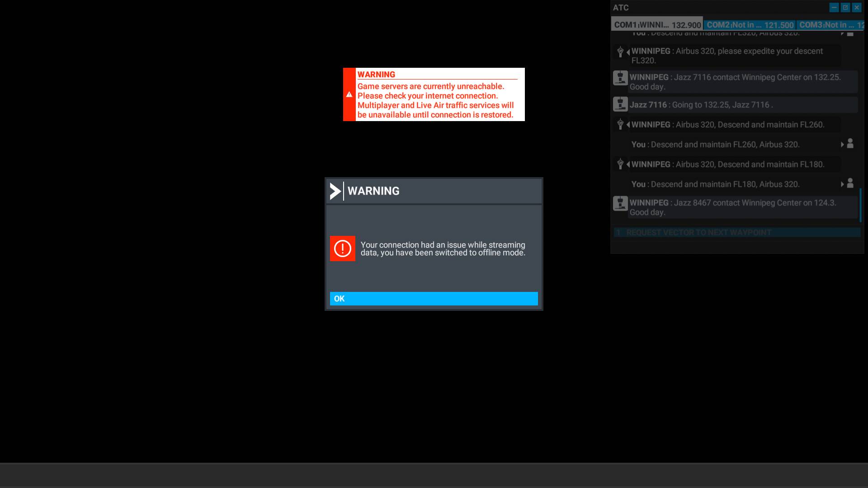
Task: Select Request Vector to Next Waypoint option
Action: (737, 233)
